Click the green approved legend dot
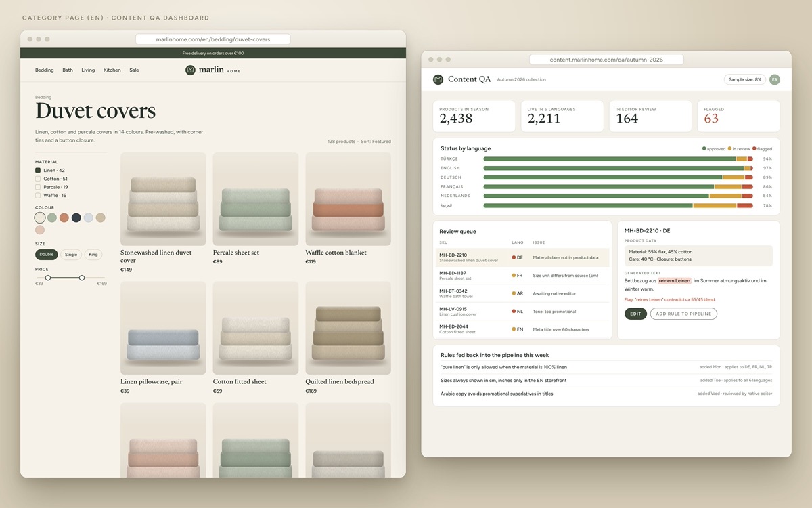Screen dimensions: 812x508 704,148
